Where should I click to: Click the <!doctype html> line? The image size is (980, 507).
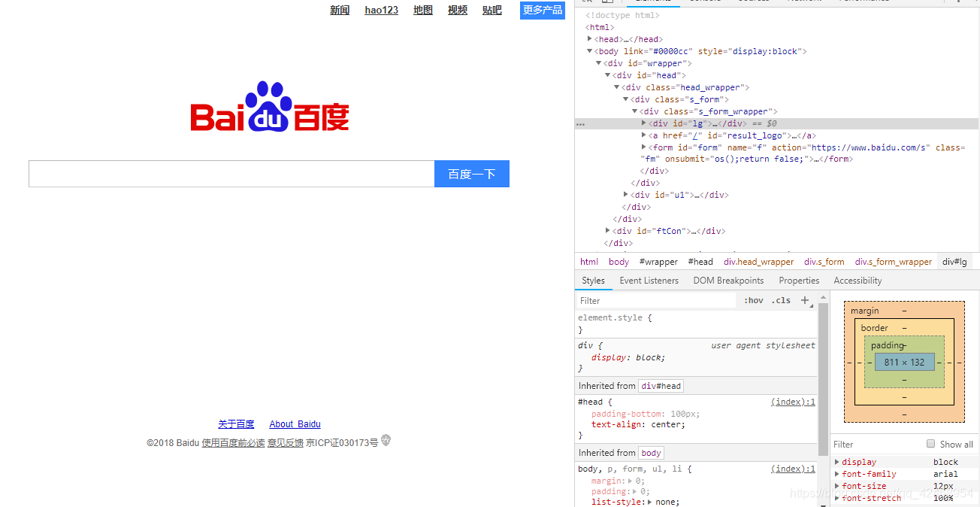coord(623,15)
